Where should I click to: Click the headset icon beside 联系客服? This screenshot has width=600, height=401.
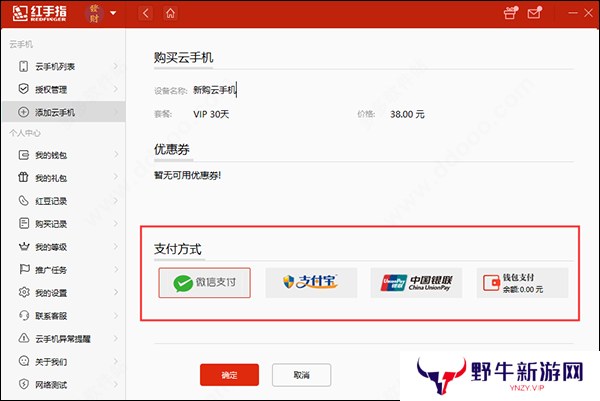click(24, 315)
